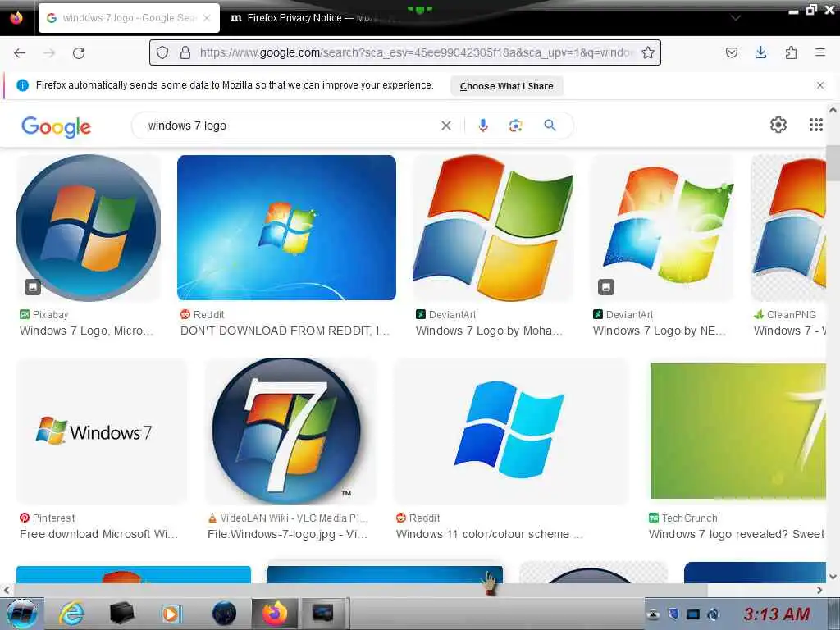
Task: Click 'File:Windows-7-logo.jpg' title
Action: [x=288, y=534]
